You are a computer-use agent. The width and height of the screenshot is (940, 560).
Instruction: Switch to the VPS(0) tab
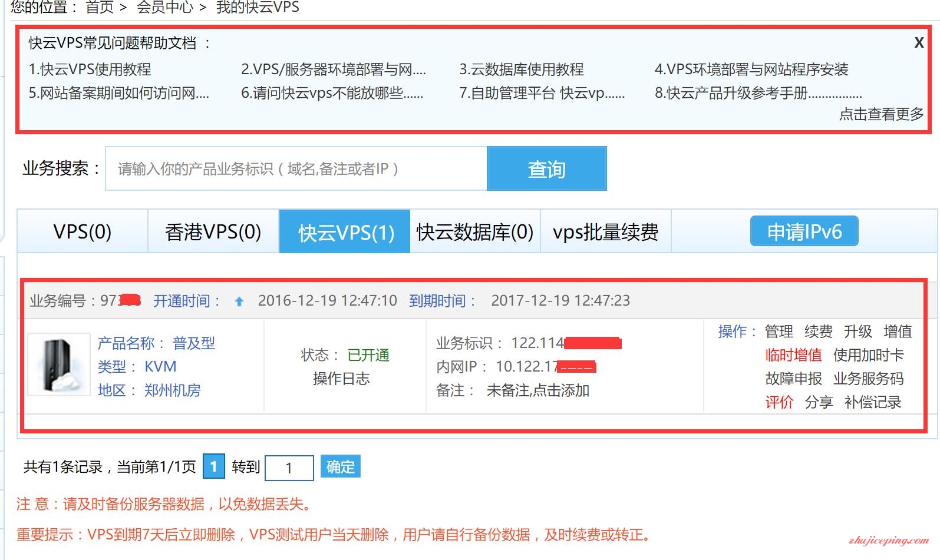pos(83,232)
